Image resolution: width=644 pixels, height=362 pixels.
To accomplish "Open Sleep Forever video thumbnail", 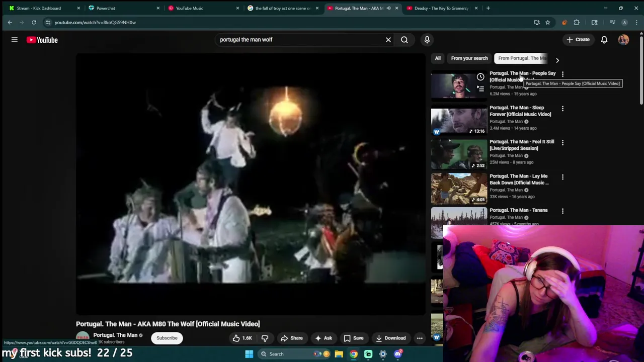I will pos(459,120).
